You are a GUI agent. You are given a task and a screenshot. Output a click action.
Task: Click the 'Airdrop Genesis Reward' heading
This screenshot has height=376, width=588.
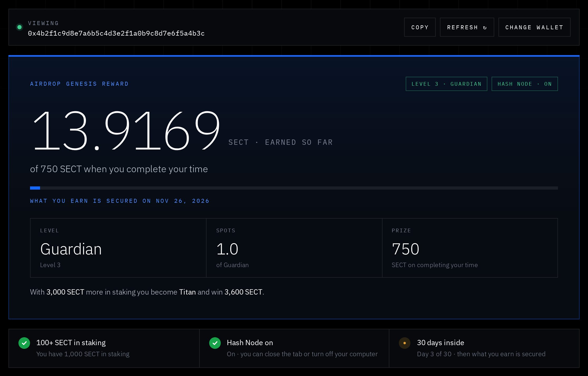click(79, 84)
